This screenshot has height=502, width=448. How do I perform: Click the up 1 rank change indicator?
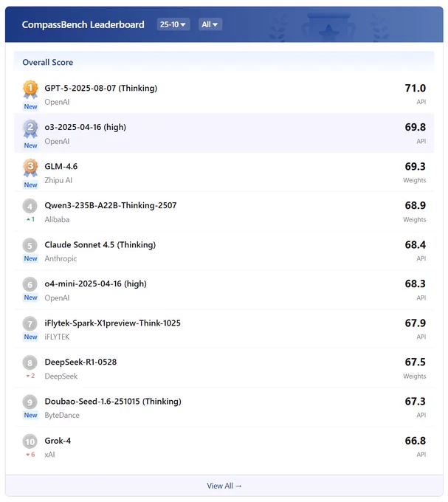coord(30,219)
